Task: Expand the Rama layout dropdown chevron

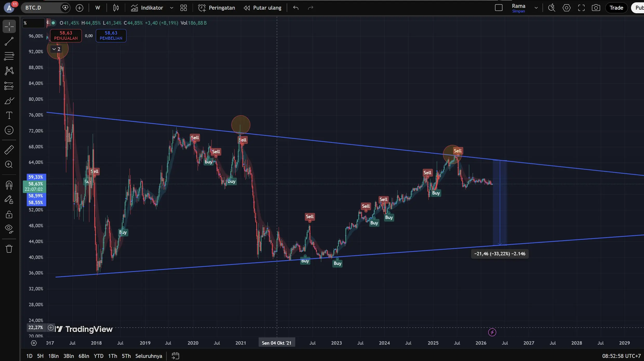Action: tap(536, 8)
